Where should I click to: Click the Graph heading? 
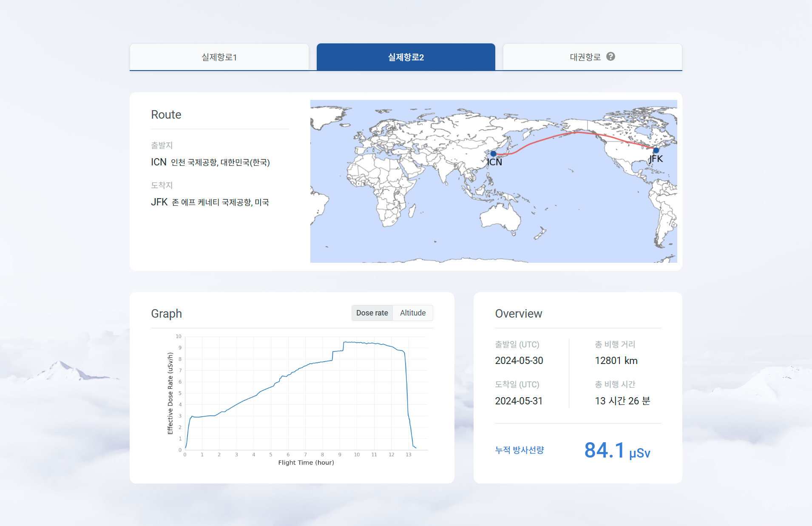click(x=167, y=314)
